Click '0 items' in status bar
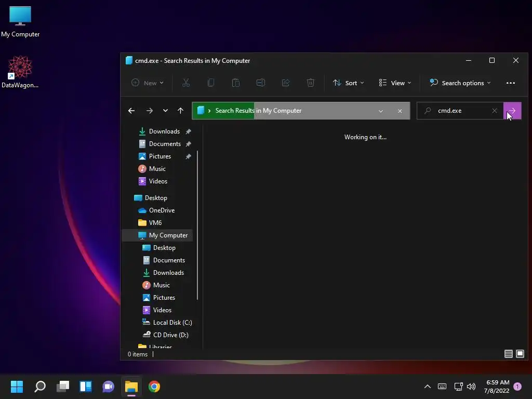Screen dimensions: 532x399 pyautogui.click(x=137, y=354)
